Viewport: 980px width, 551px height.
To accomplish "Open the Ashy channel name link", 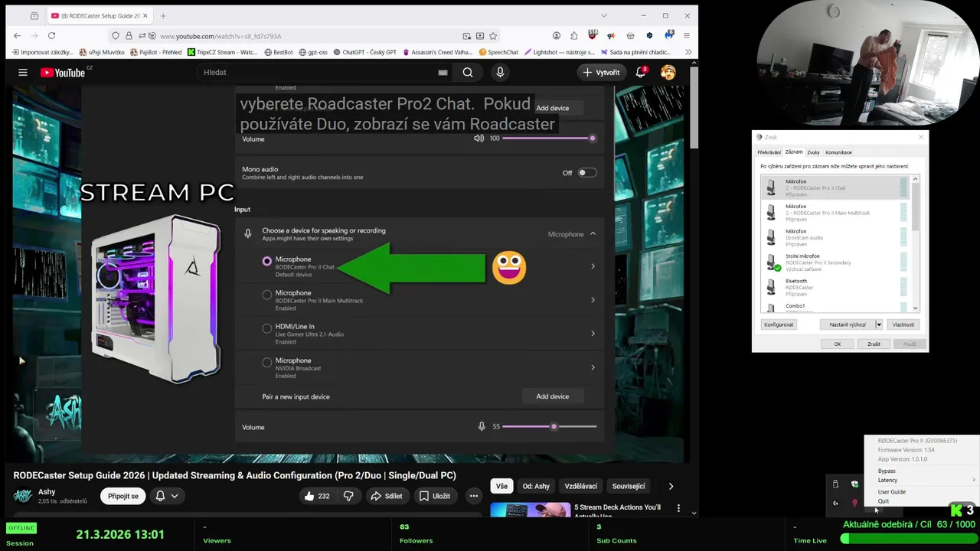I will pos(47,492).
